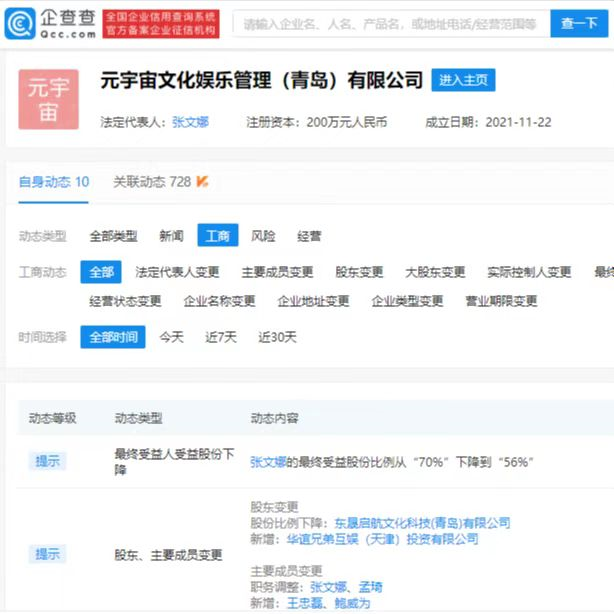Filter by 企业类型变更
This screenshot has width=614, height=614.
pyautogui.click(x=407, y=301)
